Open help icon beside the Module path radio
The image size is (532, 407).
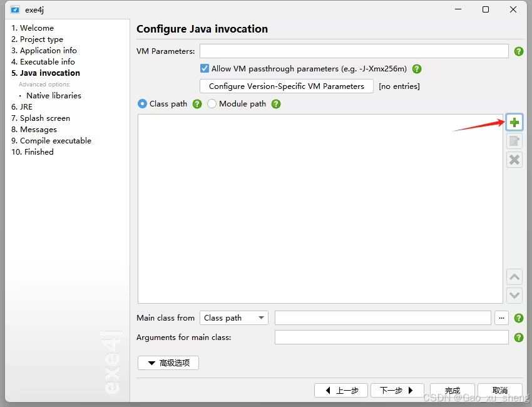(x=276, y=104)
